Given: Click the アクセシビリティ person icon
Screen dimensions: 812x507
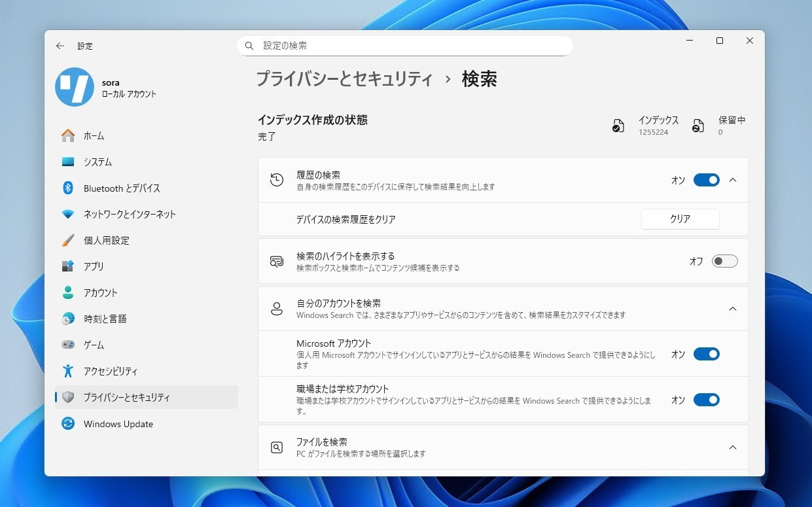Looking at the screenshot, I should (x=68, y=371).
